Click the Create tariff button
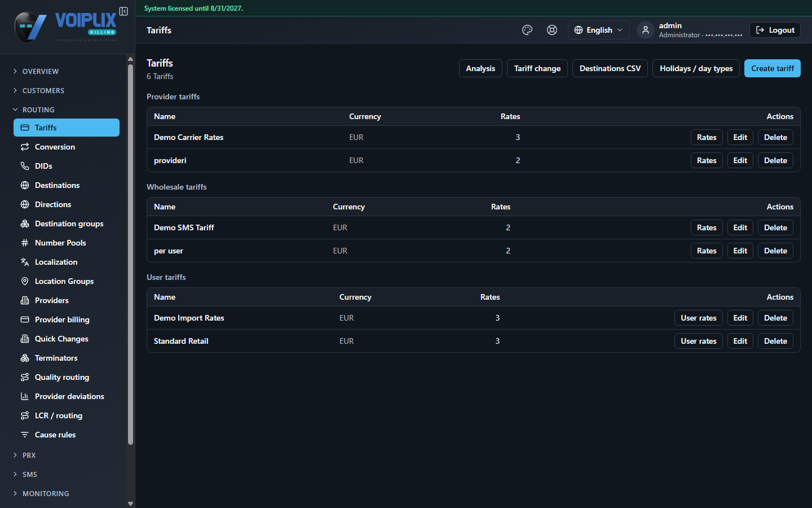This screenshot has width=812, height=508. click(x=773, y=68)
